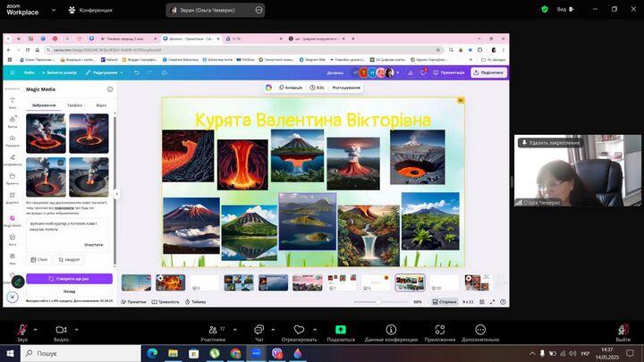Image resolution: width=644 pixels, height=362 pixels.
Task: Click the Canva help question mark icon
Action: coord(503,302)
